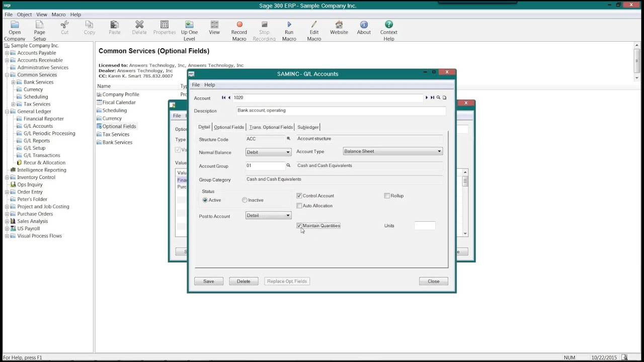Uncheck the Control Account checkbox

(x=299, y=196)
